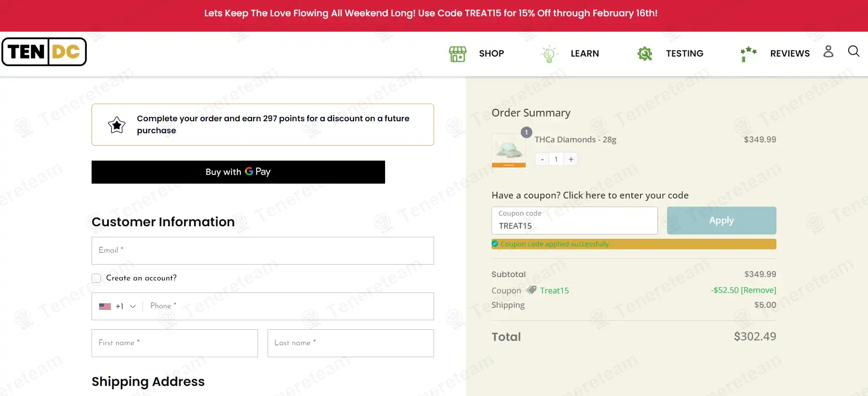Open the shop storefront icon
868x396 pixels.
click(x=457, y=54)
